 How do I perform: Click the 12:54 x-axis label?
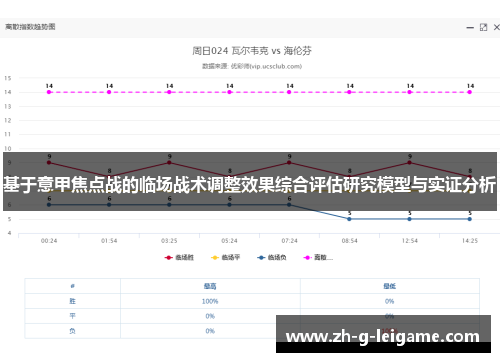[409, 241]
